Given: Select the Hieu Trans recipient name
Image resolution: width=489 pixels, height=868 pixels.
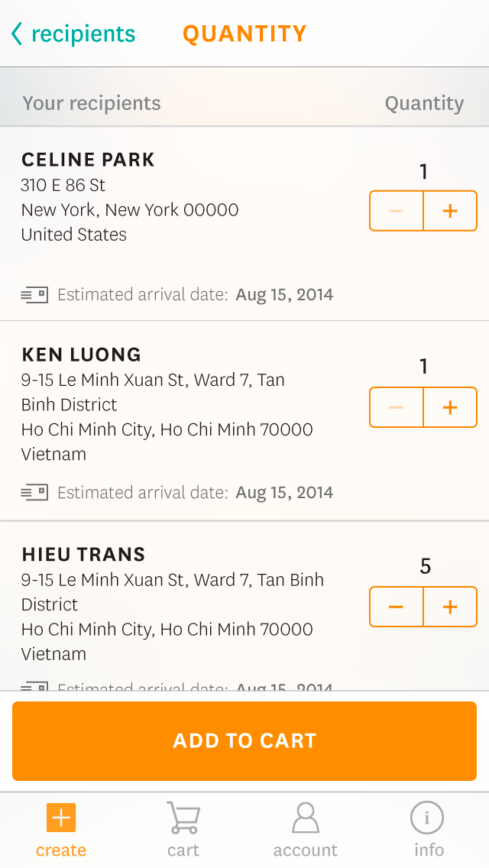Looking at the screenshot, I should [x=83, y=554].
